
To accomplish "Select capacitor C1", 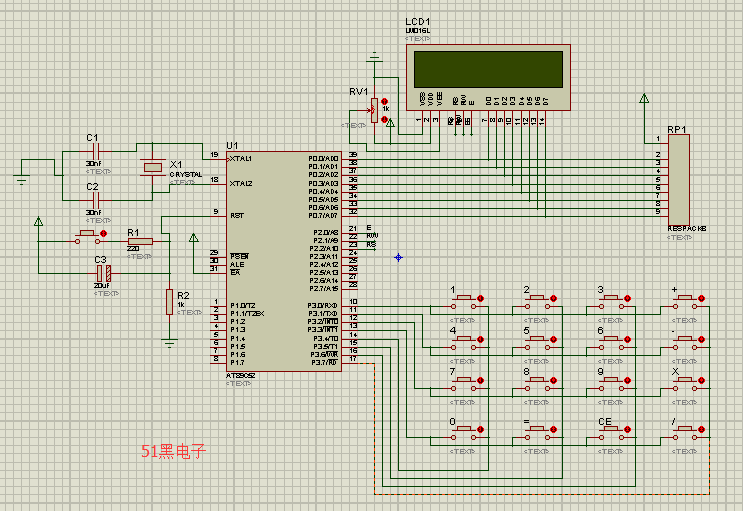I will (x=97, y=152).
